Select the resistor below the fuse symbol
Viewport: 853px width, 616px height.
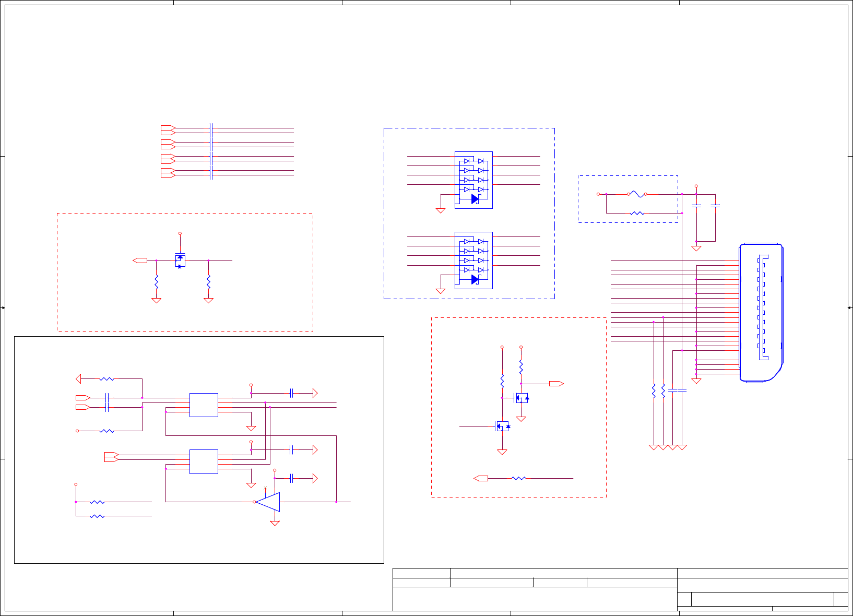coord(637,213)
